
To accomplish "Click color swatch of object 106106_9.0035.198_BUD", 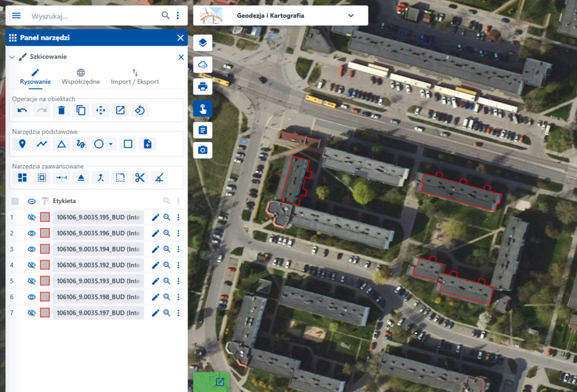I will coord(45,297).
